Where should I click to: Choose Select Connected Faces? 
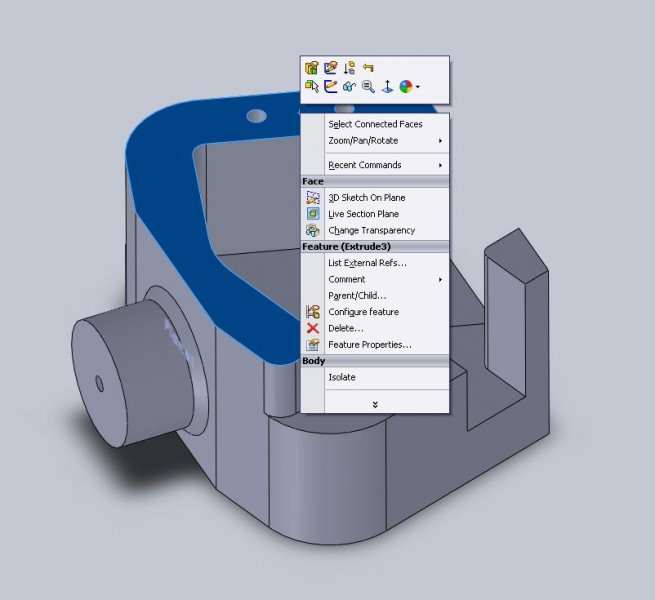(375, 124)
